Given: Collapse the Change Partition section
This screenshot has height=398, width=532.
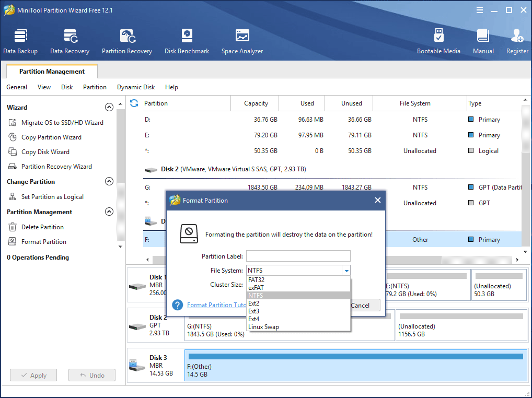Looking at the screenshot, I should (109, 182).
